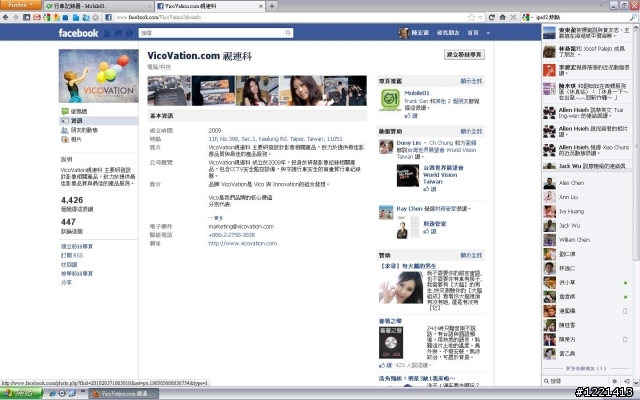Click the ticker scrollbar up arrow

pyautogui.click(x=636, y=27)
